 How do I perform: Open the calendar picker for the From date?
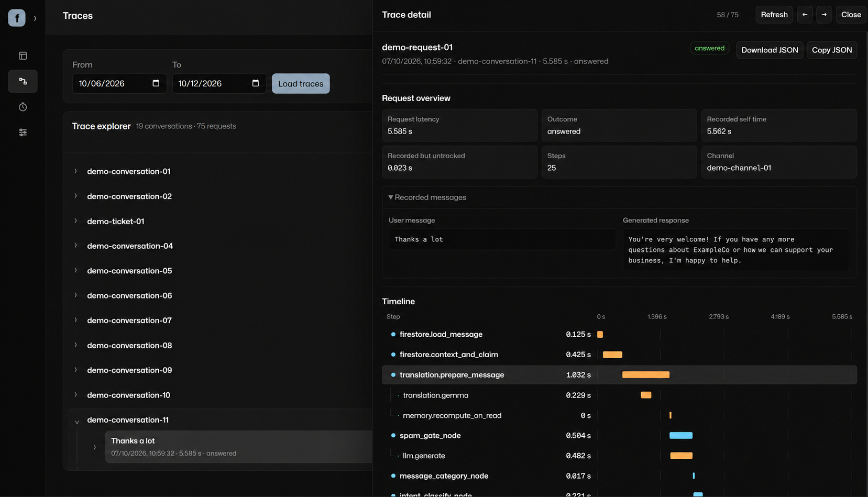pos(156,83)
